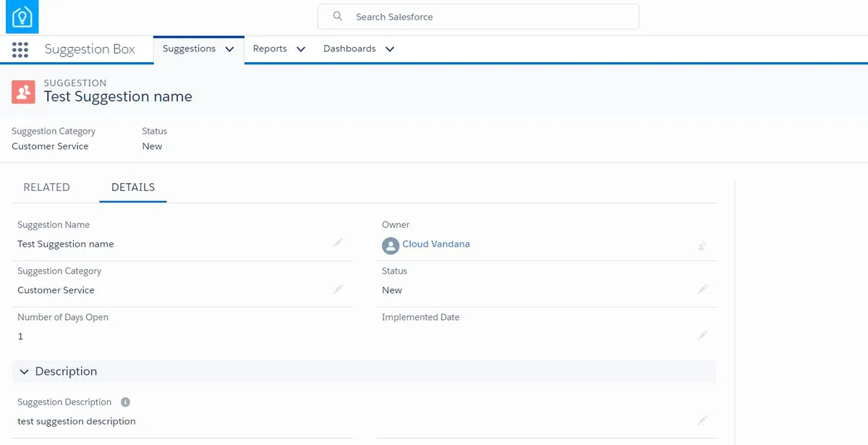Click the Suggestion Box app name
The image size is (868, 445).
pos(90,49)
